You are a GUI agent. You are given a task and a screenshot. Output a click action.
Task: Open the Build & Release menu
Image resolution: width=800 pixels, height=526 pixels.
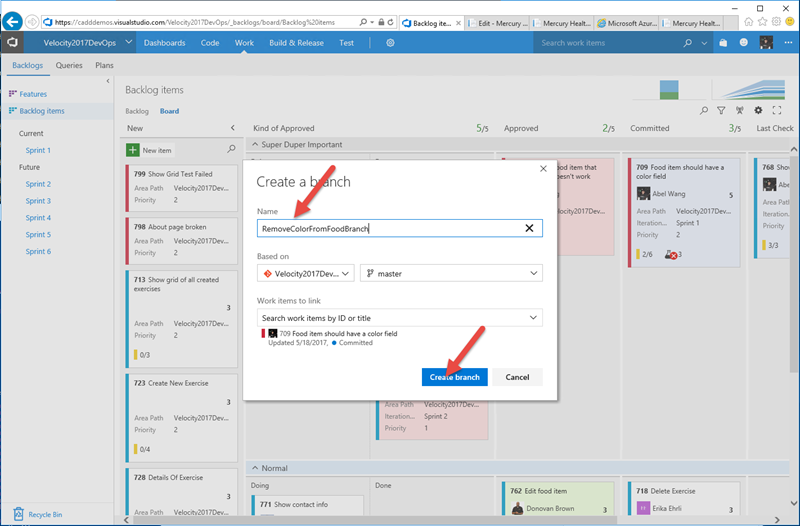[x=296, y=43]
